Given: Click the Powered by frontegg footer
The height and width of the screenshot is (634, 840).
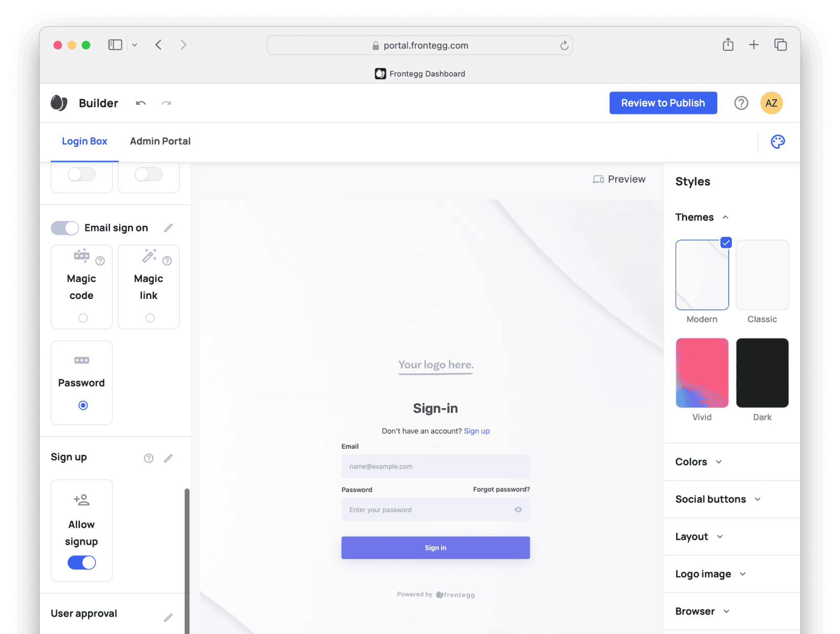Looking at the screenshot, I should (436, 595).
